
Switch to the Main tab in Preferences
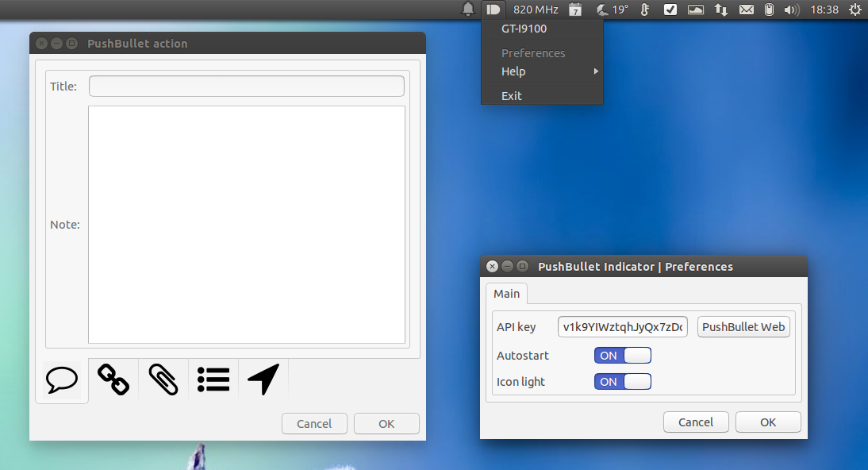coord(506,294)
